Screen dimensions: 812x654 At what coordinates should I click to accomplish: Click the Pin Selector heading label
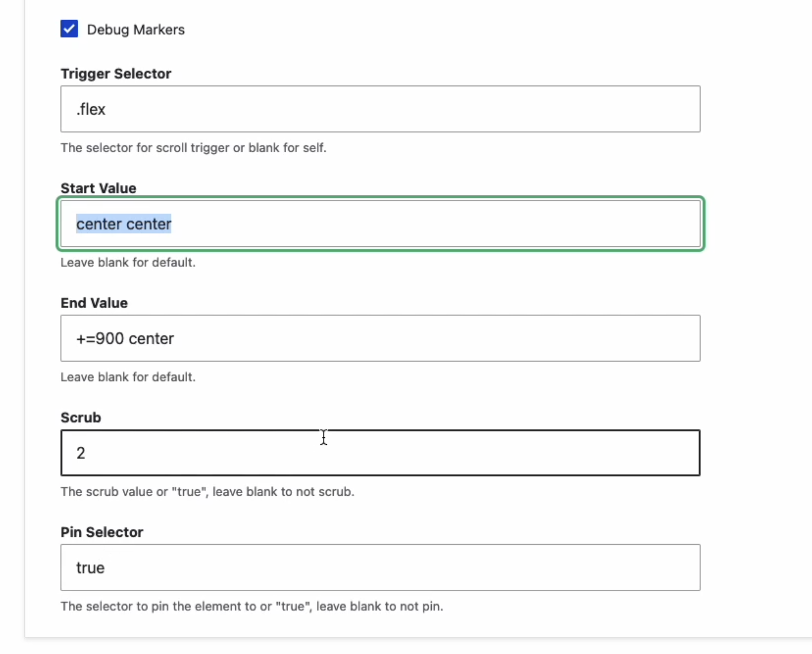point(102,532)
